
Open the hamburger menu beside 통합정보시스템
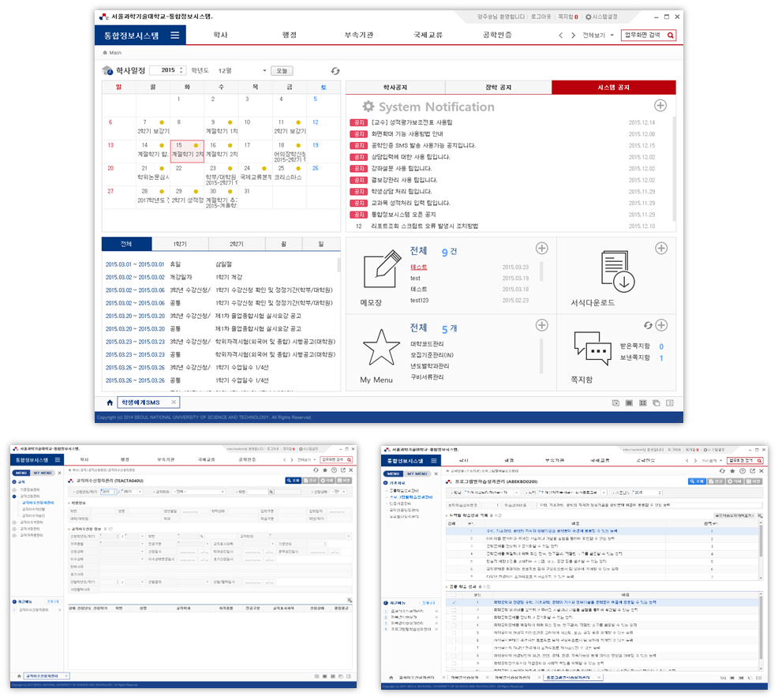coord(174,36)
